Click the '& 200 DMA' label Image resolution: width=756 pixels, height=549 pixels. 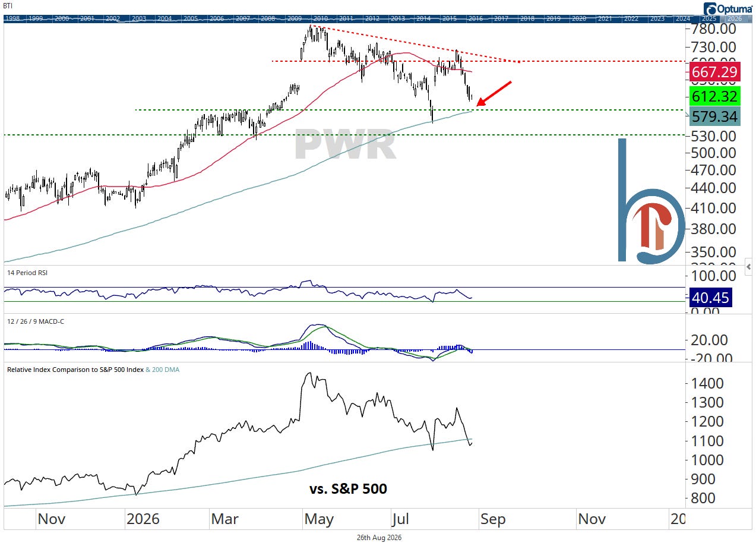(163, 370)
